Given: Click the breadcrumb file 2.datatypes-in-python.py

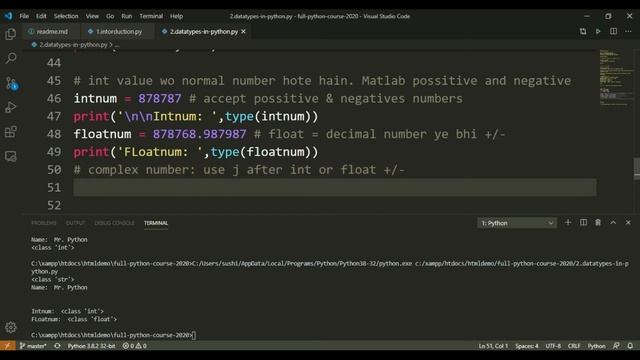Looking at the screenshot, I should click(73, 45).
